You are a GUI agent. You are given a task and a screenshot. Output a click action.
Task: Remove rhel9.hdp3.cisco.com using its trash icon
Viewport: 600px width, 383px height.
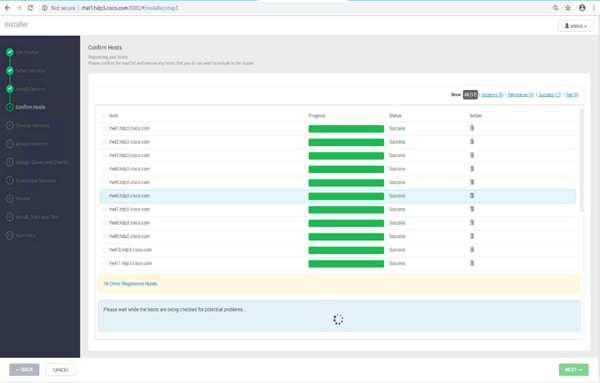pyautogui.click(x=472, y=236)
